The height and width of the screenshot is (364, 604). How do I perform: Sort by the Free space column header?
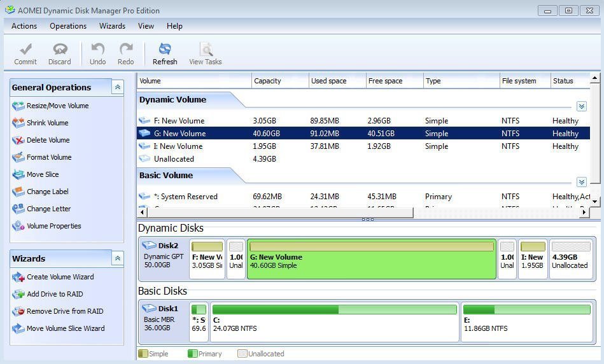(395, 81)
